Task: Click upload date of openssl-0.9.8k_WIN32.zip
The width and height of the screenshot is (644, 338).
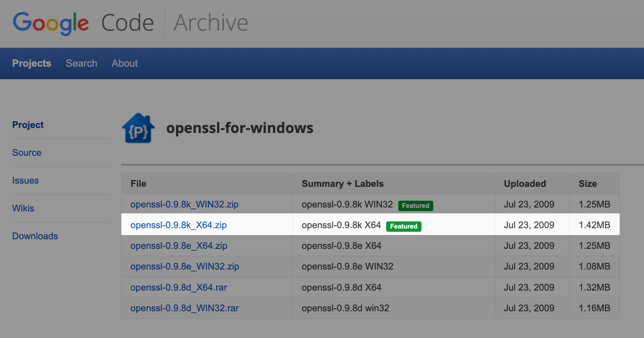Action: (x=529, y=204)
